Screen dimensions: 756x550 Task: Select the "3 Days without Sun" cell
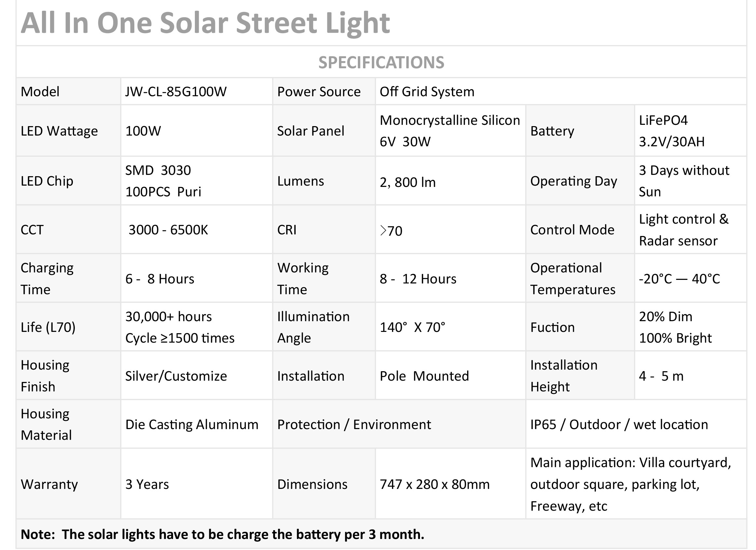684,181
